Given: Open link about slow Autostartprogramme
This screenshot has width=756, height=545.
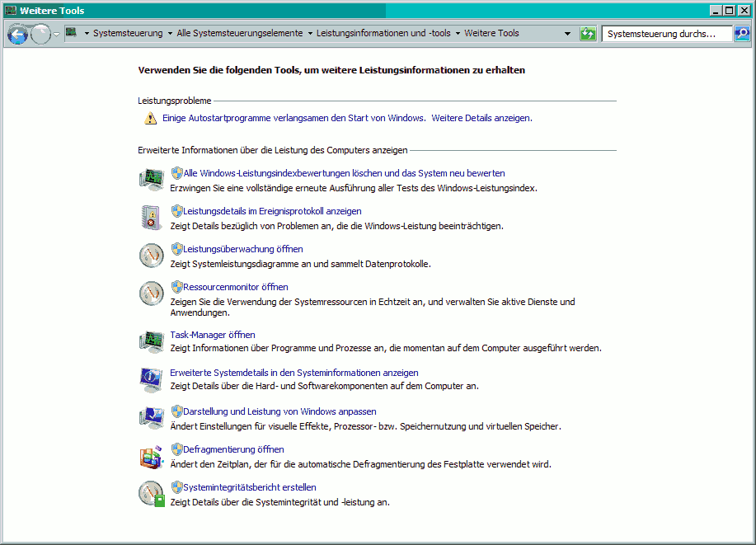Looking at the screenshot, I should pyautogui.click(x=347, y=118).
